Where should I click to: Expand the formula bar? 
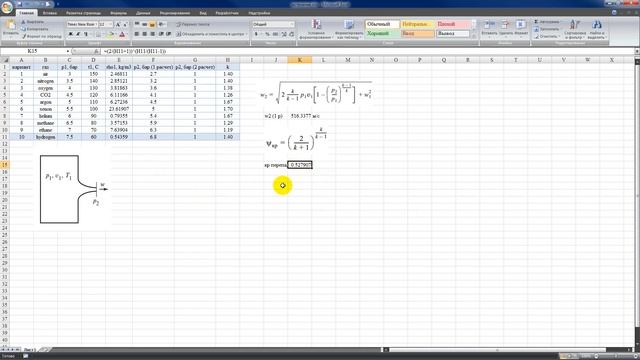pos(637,51)
